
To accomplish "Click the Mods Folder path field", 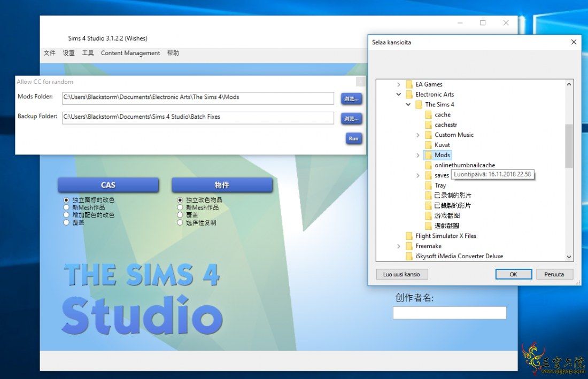I will pos(198,98).
